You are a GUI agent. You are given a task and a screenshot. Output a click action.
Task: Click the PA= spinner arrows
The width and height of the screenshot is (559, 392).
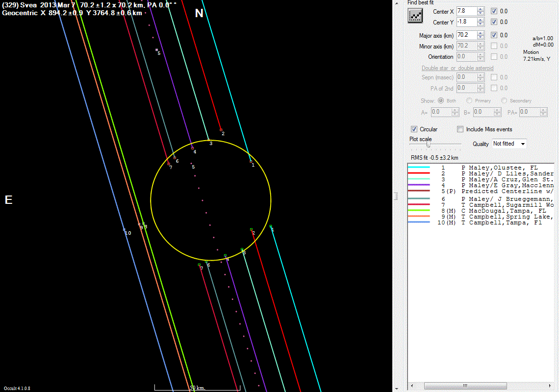(543, 112)
